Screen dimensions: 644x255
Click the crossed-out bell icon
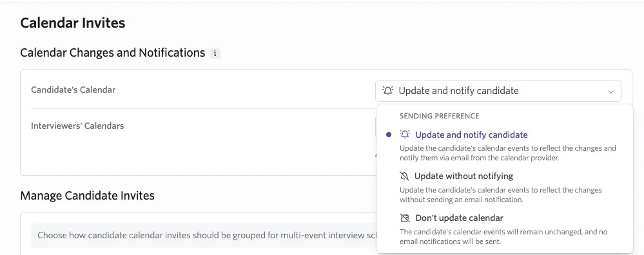tap(405, 176)
